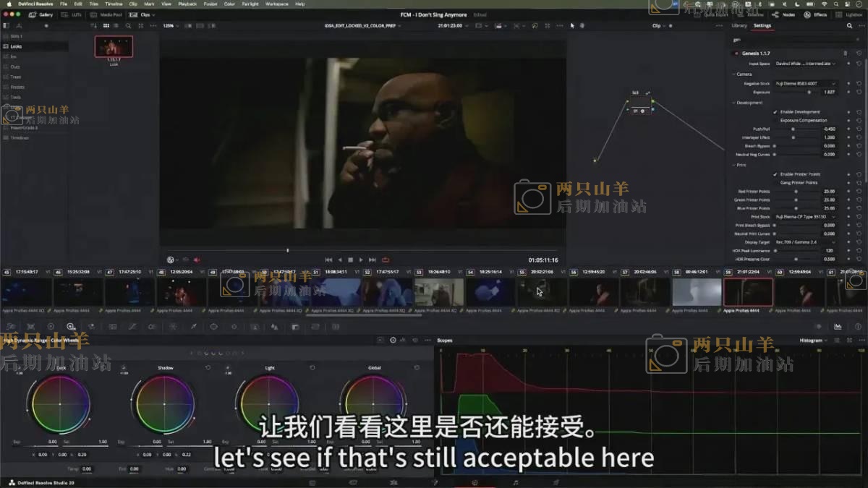Disable the Enable Development checkbox

pos(775,112)
